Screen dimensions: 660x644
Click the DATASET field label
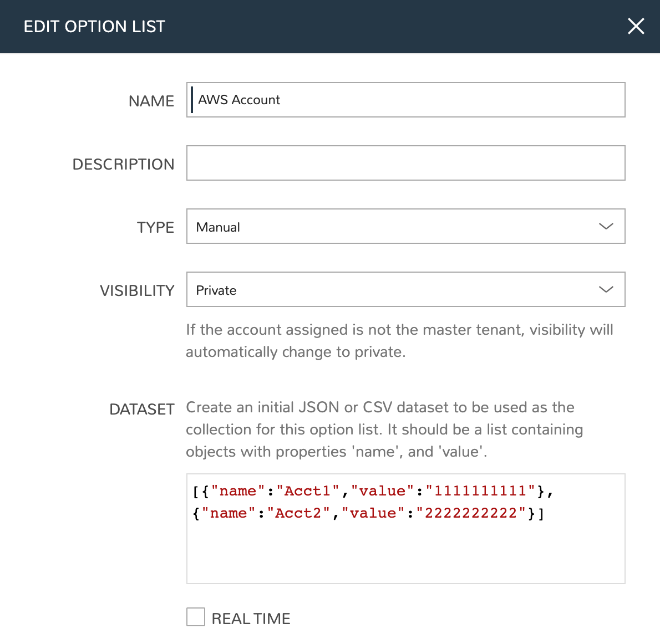[x=142, y=409]
